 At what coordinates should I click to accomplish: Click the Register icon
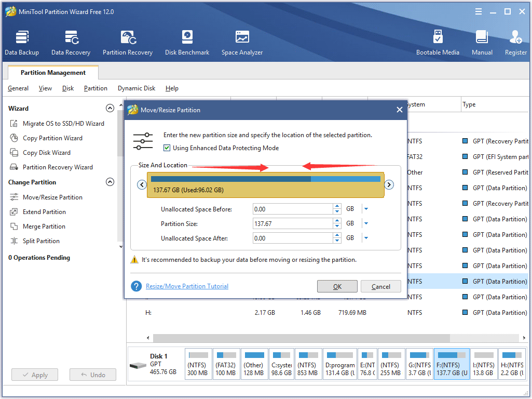pyautogui.click(x=515, y=37)
